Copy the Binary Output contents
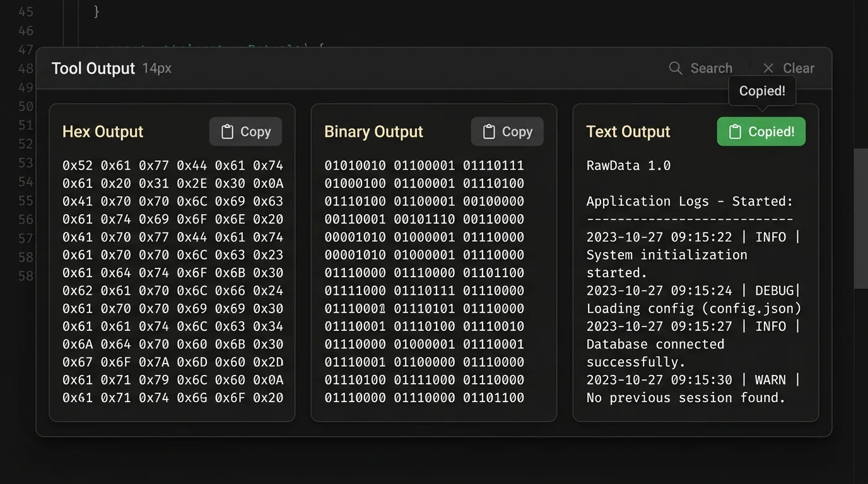The width and height of the screenshot is (868, 484). click(x=507, y=131)
